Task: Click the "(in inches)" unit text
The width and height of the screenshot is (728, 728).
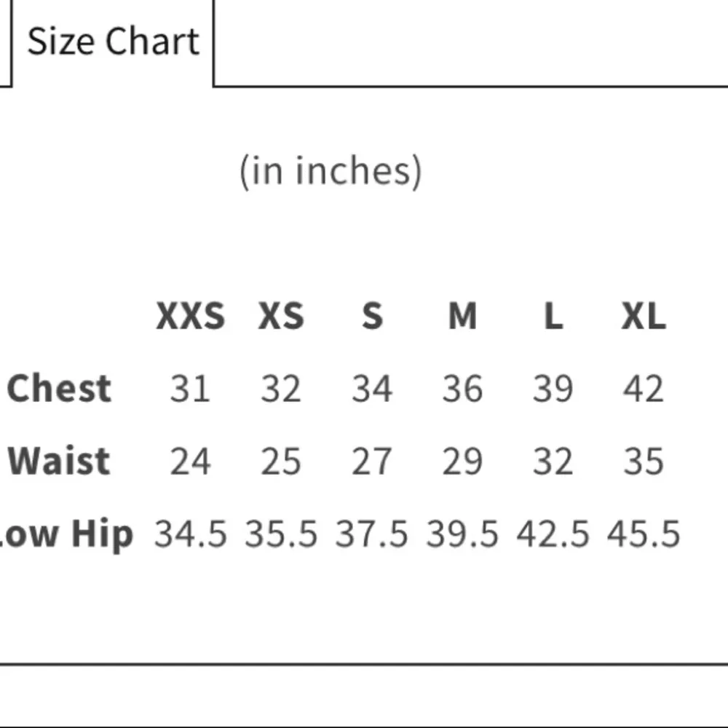Action: 331,171
